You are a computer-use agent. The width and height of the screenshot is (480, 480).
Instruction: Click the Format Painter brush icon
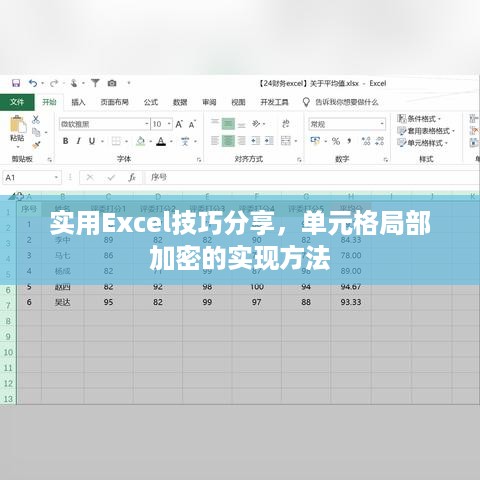click(36, 145)
